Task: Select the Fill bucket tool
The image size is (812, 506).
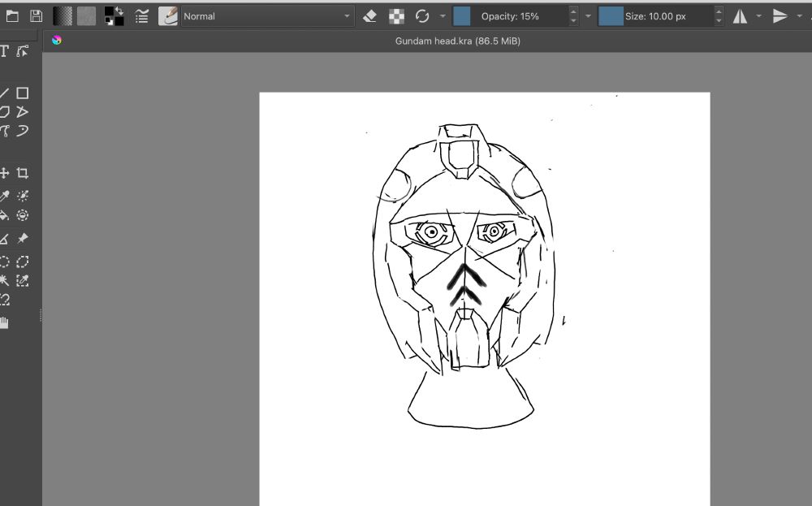Action: (4, 215)
